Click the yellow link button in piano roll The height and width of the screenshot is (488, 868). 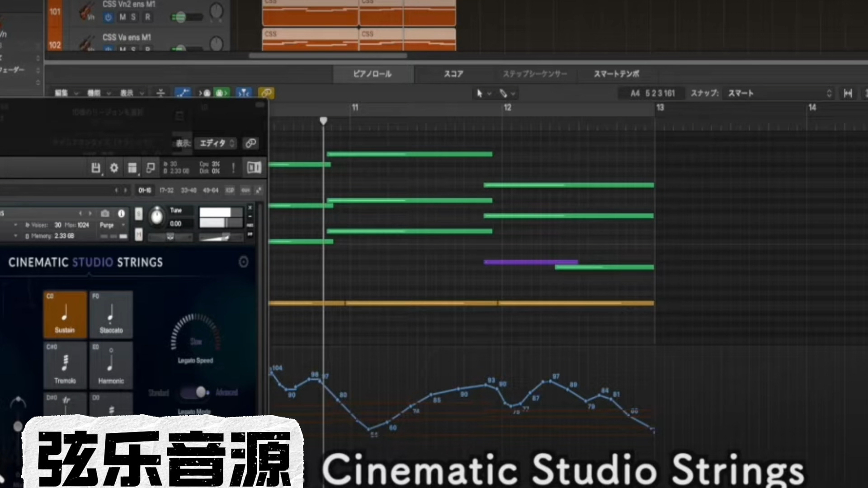tap(266, 93)
